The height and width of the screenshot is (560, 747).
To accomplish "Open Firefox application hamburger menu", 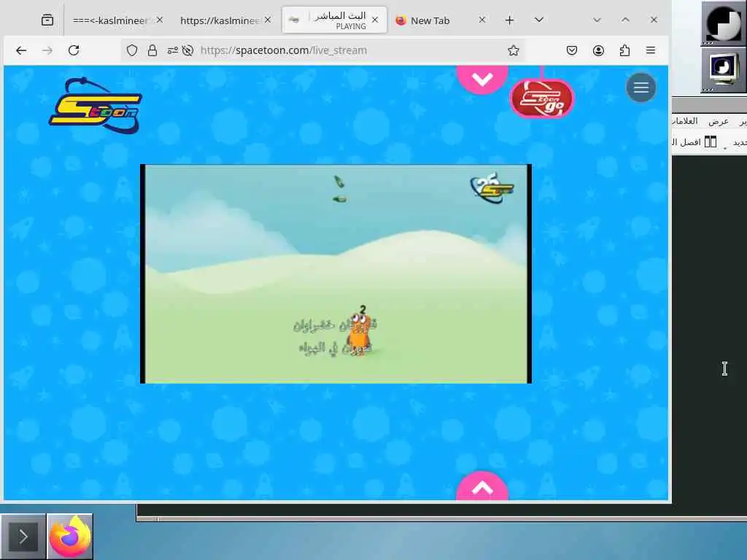I will click(651, 50).
